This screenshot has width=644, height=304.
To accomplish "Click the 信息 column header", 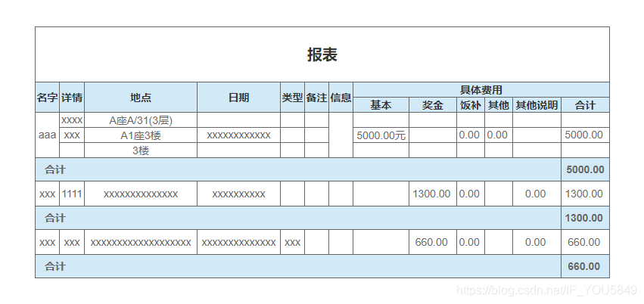I will [341, 98].
